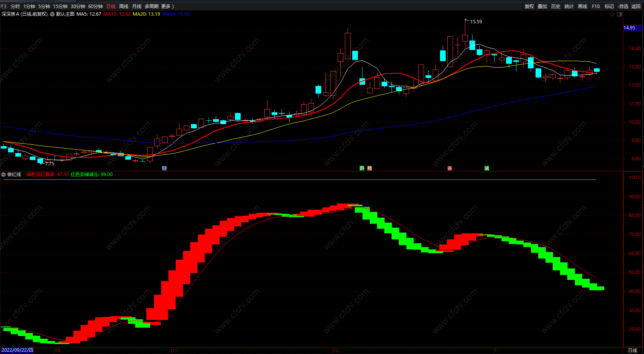Select the 30分钟 period tab

tap(78, 6)
